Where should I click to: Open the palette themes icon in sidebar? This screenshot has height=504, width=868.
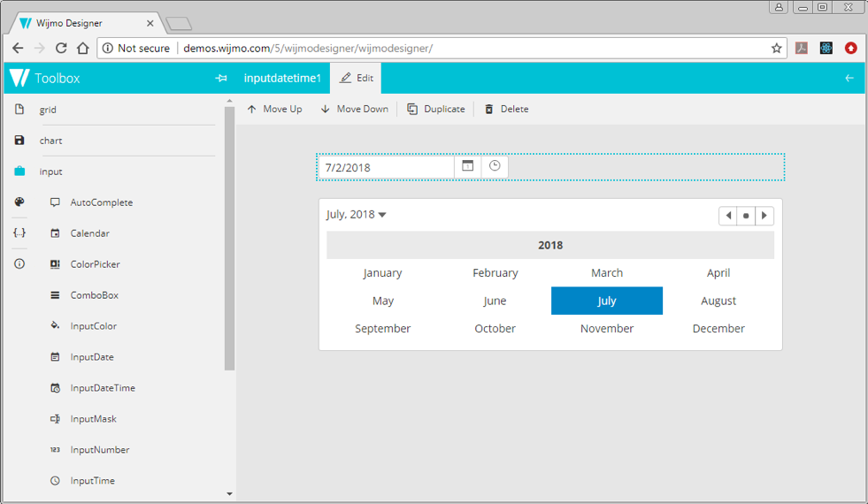19,202
